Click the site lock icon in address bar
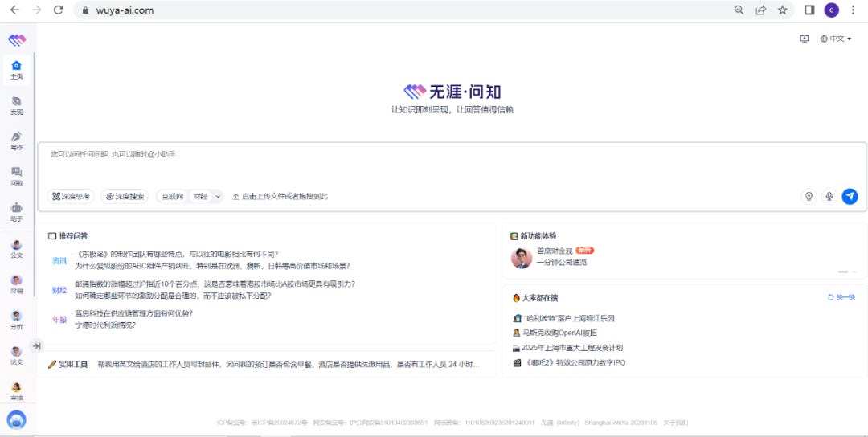This screenshot has width=868, height=437. pos(84,10)
